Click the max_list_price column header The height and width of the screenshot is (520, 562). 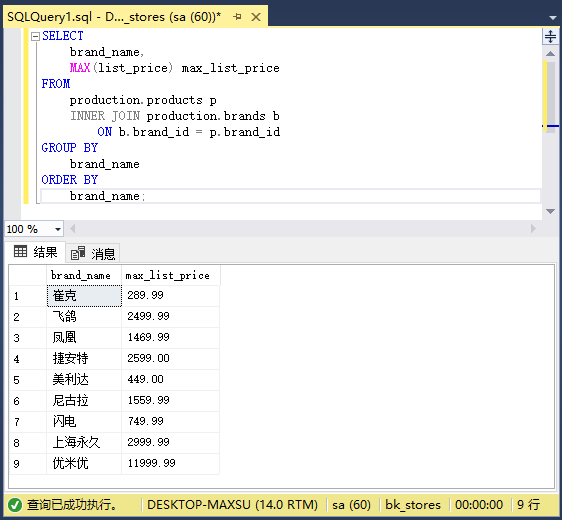point(171,275)
